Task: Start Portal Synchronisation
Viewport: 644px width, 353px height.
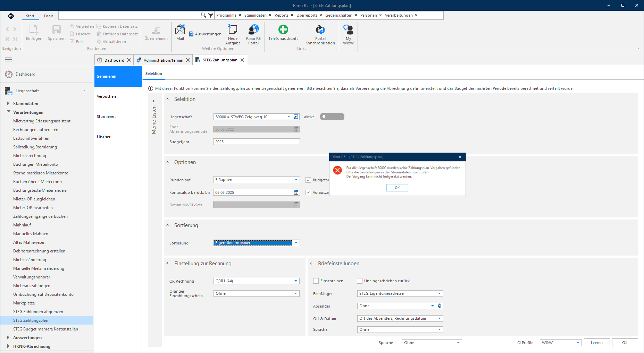Action: coord(320,34)
